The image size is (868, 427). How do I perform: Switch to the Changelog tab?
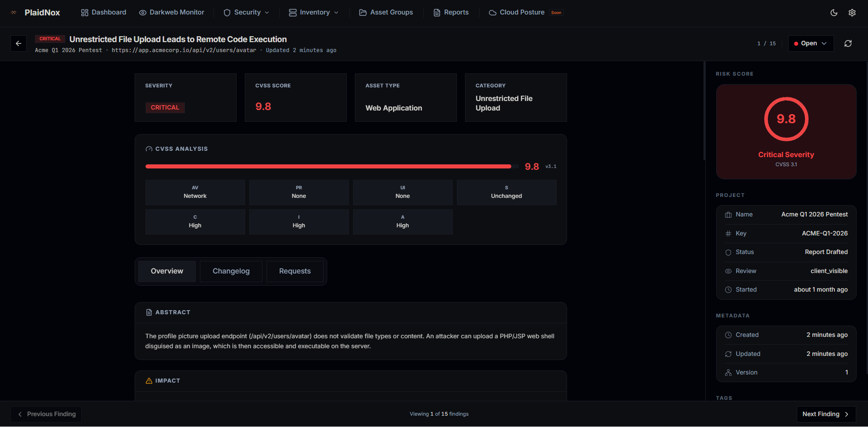pos(231,271)
